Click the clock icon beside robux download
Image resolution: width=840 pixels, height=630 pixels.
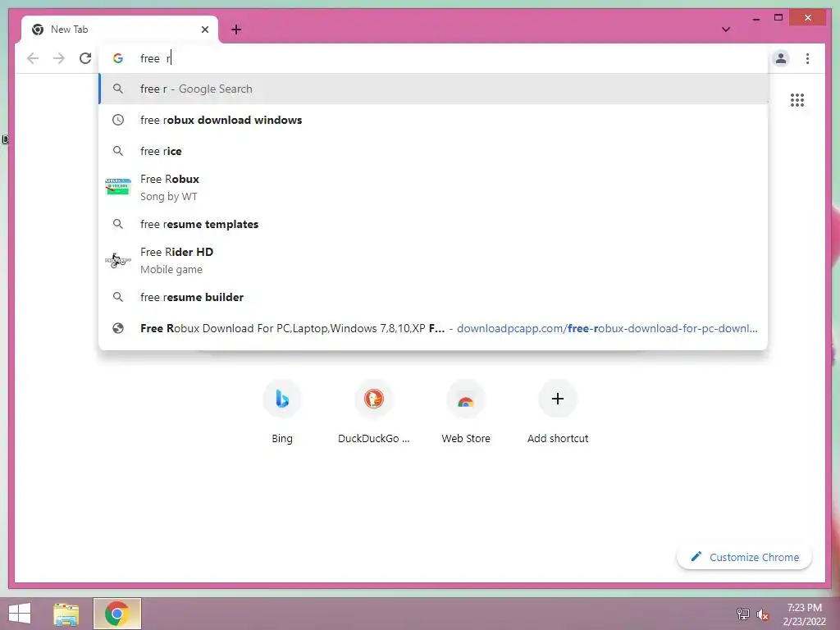tap(118, 120)
